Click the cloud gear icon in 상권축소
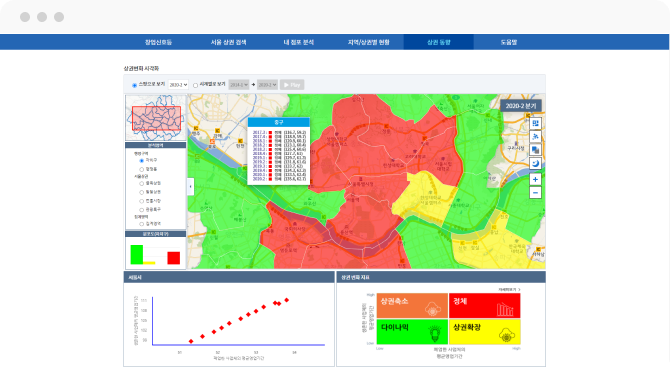Image resolution: width=670 pixels, height=373 pixels. tap(433, 309)
